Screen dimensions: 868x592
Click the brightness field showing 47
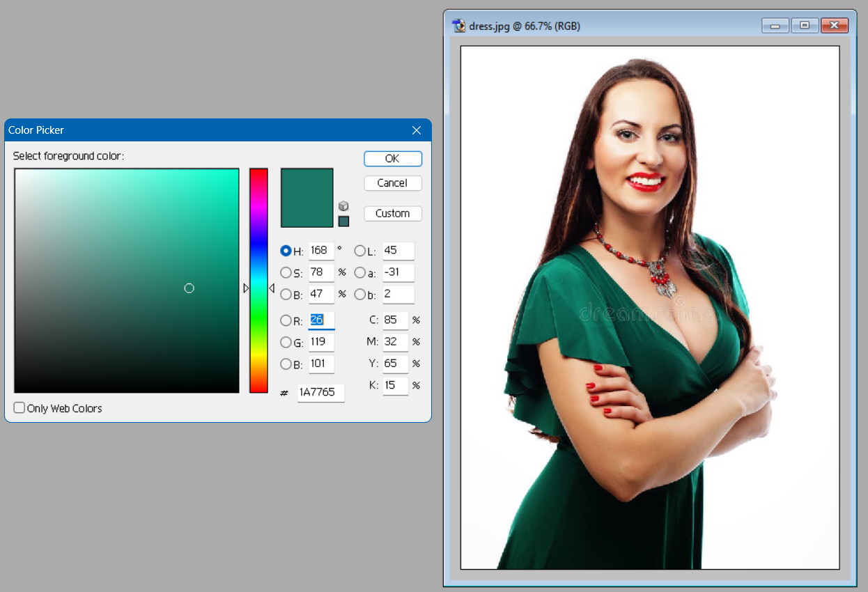pyautogui.click(x=321, y=295)
